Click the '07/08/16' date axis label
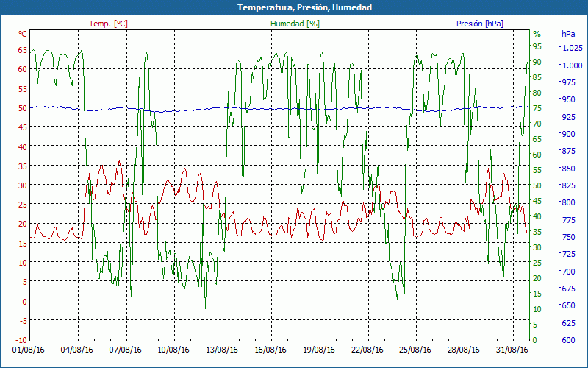The height and width of the screenshot is (368, 588). pyautogui.click(x=125, y=350)
